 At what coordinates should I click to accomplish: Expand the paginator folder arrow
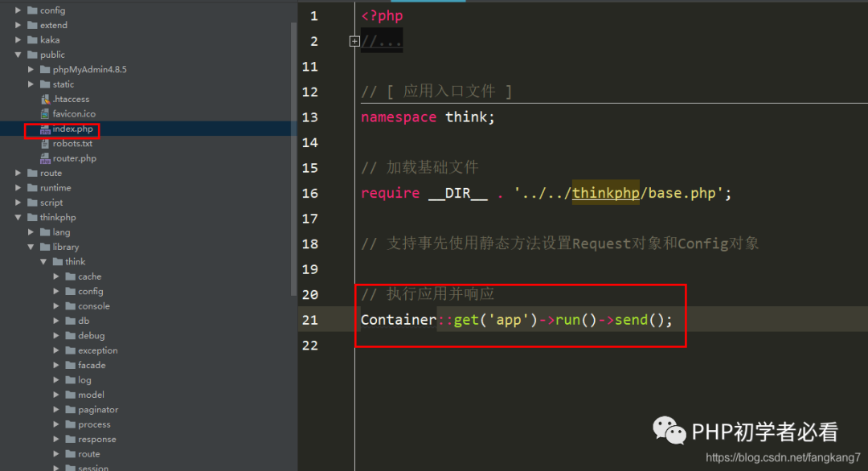(56, 410)
